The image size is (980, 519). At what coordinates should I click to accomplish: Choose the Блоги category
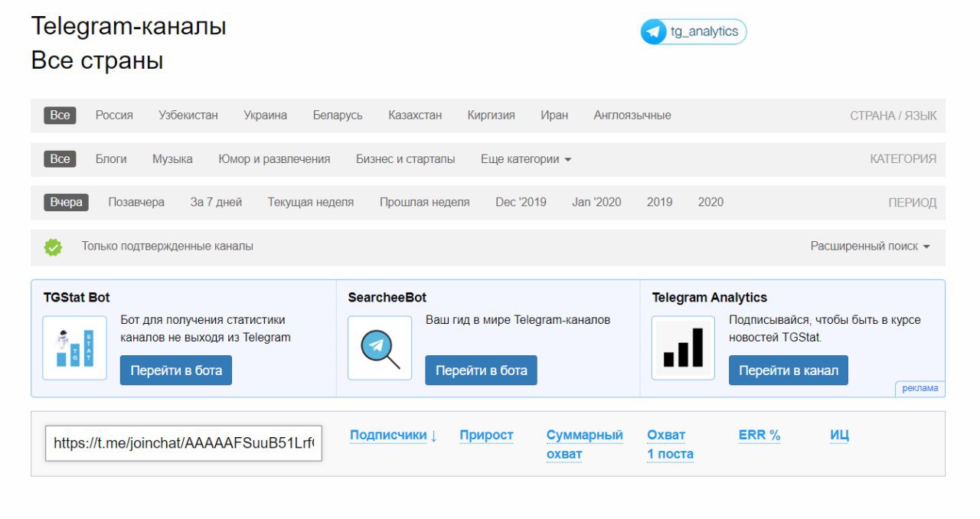tap(111, 159)
